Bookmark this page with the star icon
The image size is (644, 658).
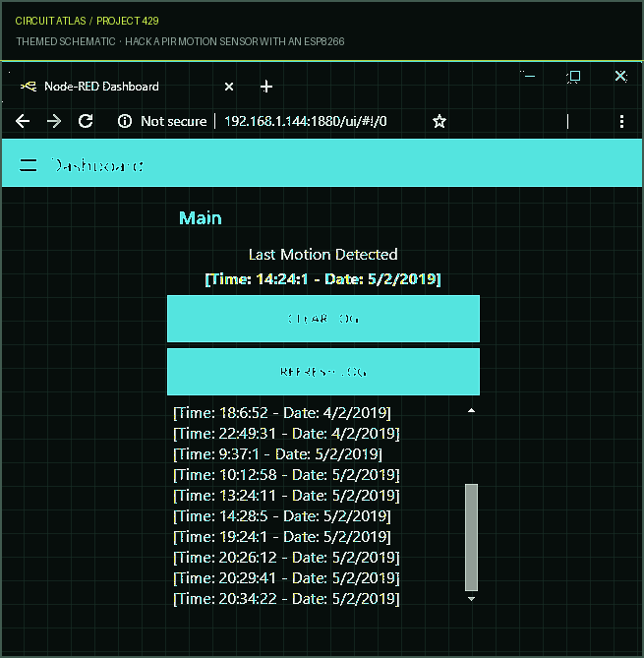point(439,121)
